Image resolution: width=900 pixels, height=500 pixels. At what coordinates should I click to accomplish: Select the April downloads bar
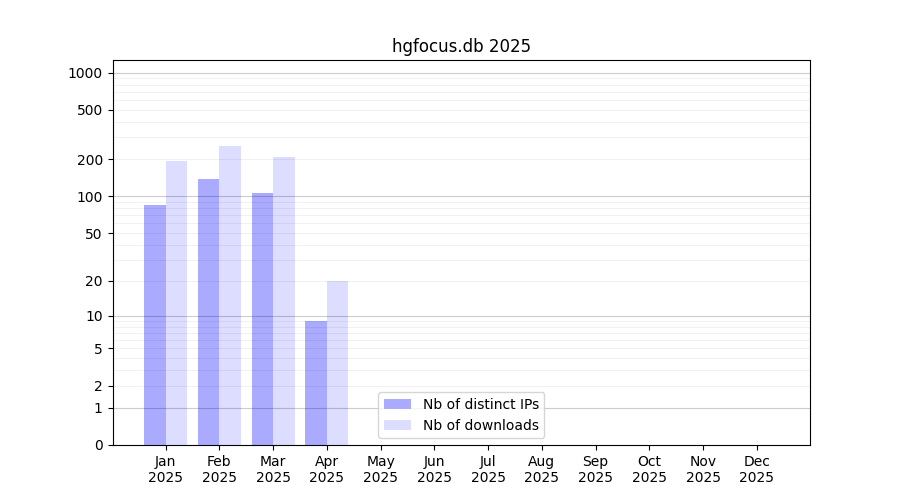(x=337, y=363)
